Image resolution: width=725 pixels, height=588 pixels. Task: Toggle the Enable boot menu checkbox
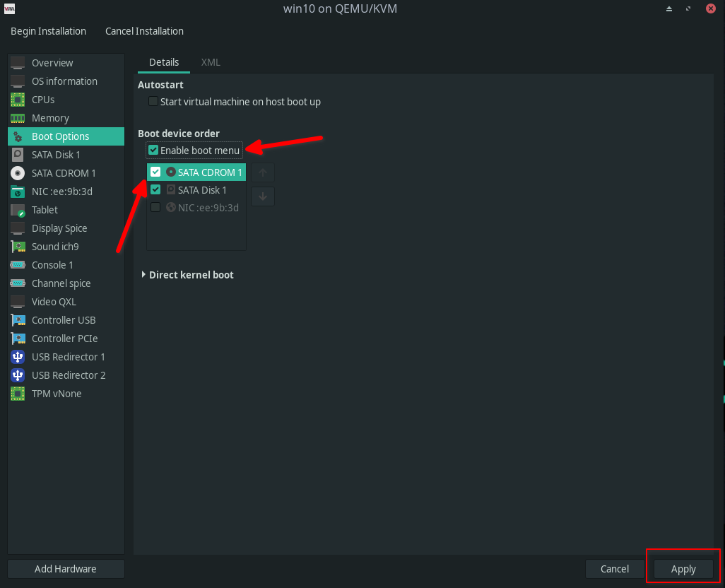(x=153, y=151)
